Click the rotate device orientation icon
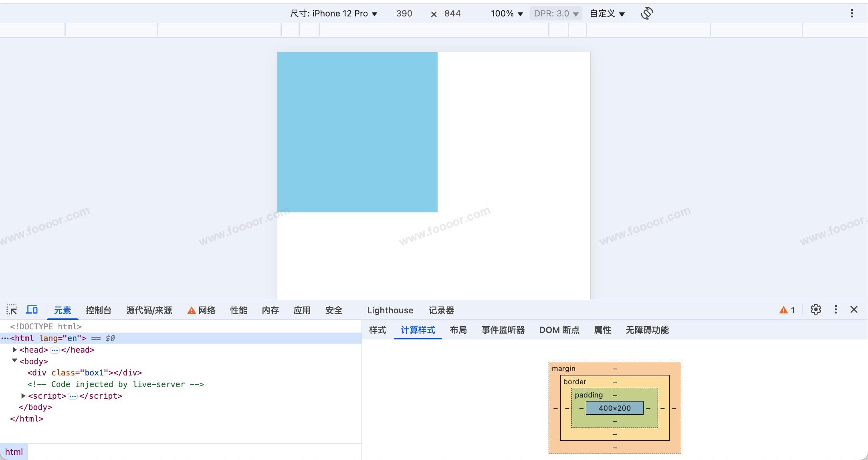This screenshot has width=868, height=460. [x=647, y=13]
